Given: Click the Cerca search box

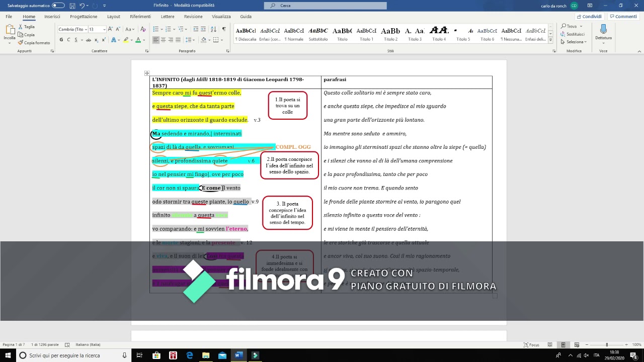Looking at the screenshot, I should click(325, 6).
